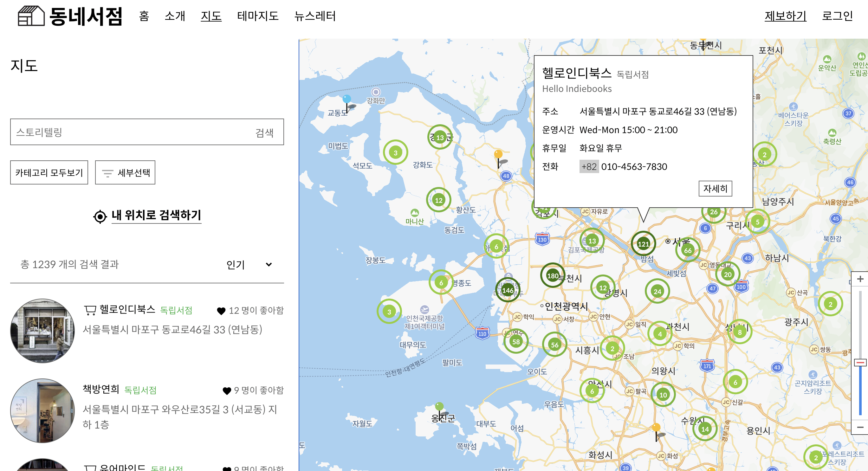868x471 pixels.
Task: Open the 세부선택 filter button
Action: point(125,172)
